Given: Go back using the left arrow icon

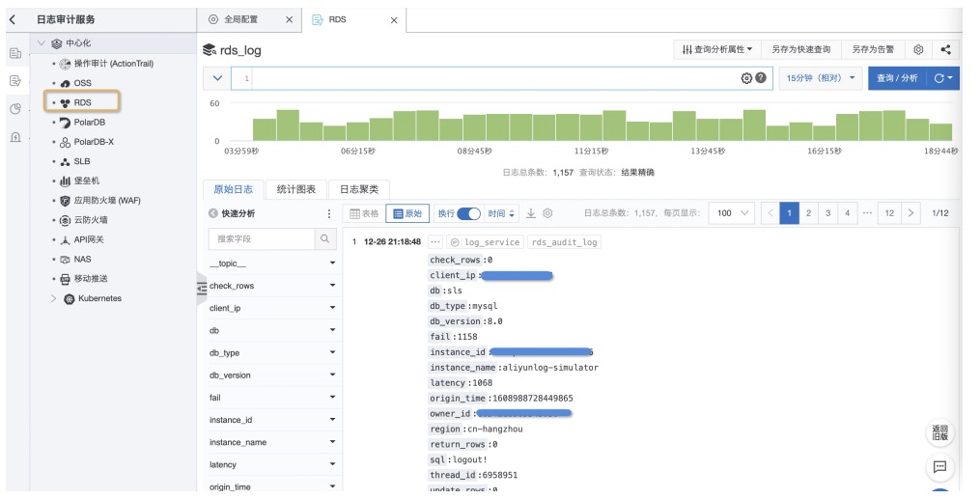Looking at the screenshot, I should 13,19.
